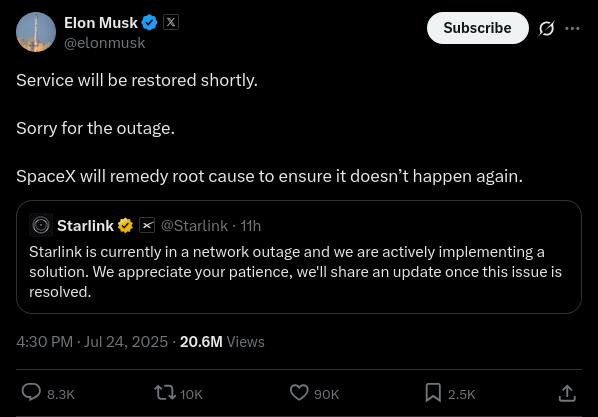598x417 pixels.
Task: Open the @elonmusk handle link
Action: click(x=104, y=43)
